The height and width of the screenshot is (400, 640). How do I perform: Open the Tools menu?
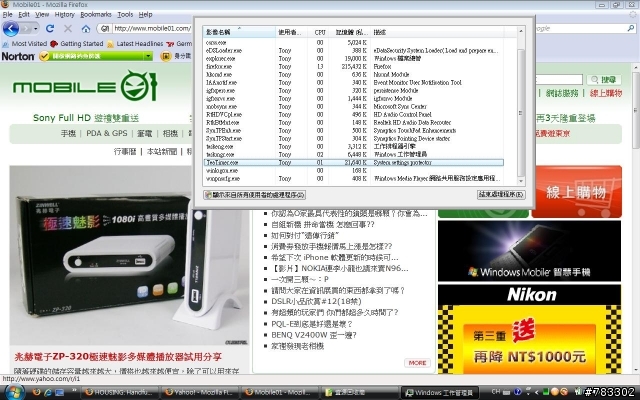pyautogui.click(x=125, y=14)
